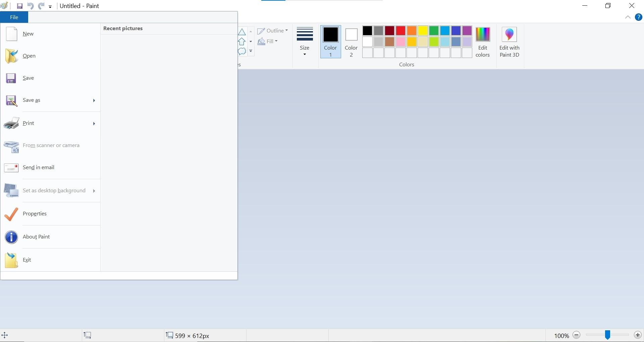Click the zoom out minus button
Image resolution: width=644 pixels, height=342 pixels.
pos(577,335)
